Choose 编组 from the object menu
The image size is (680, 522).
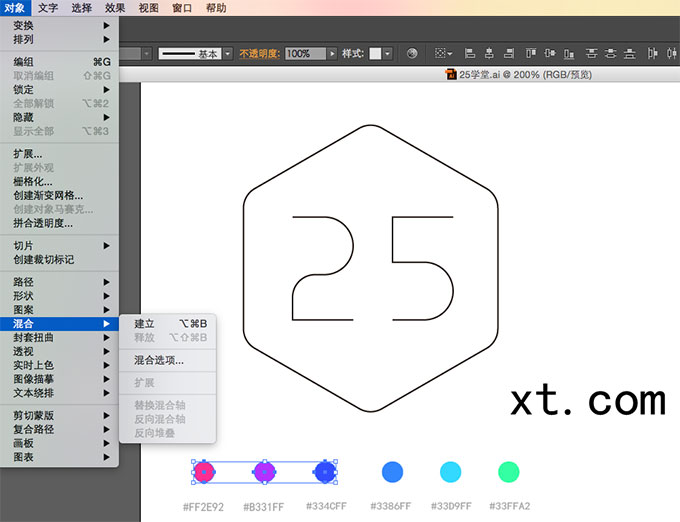(x=59, y=62)
